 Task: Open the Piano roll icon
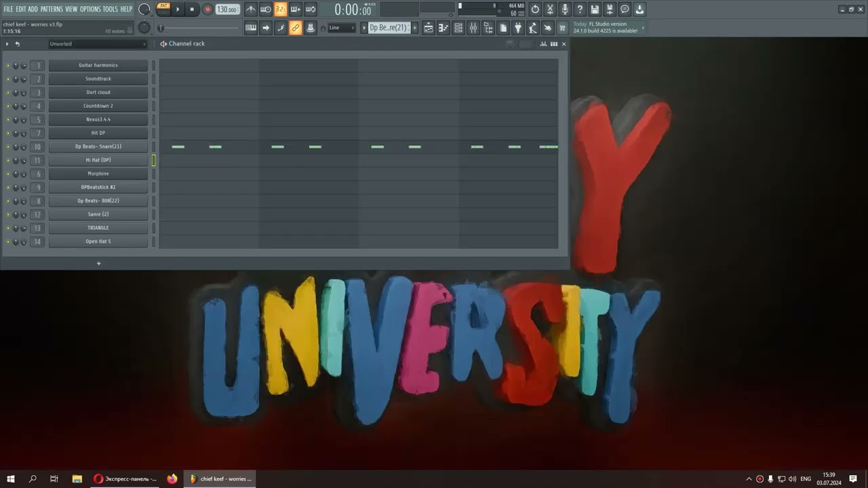443,28
